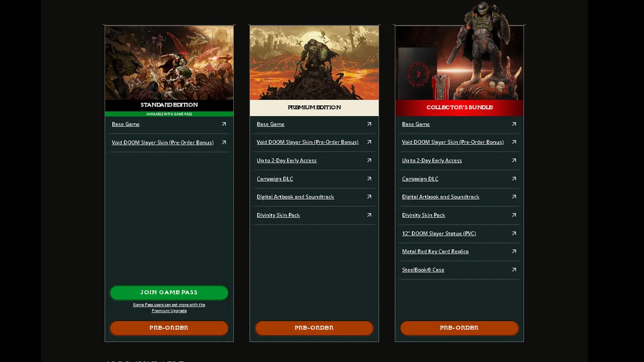This screenshot has height=362, width=644.
Task: Open arrow icon for 12" DOOM Slayer Statue
Action: click(x=514, y=233)
